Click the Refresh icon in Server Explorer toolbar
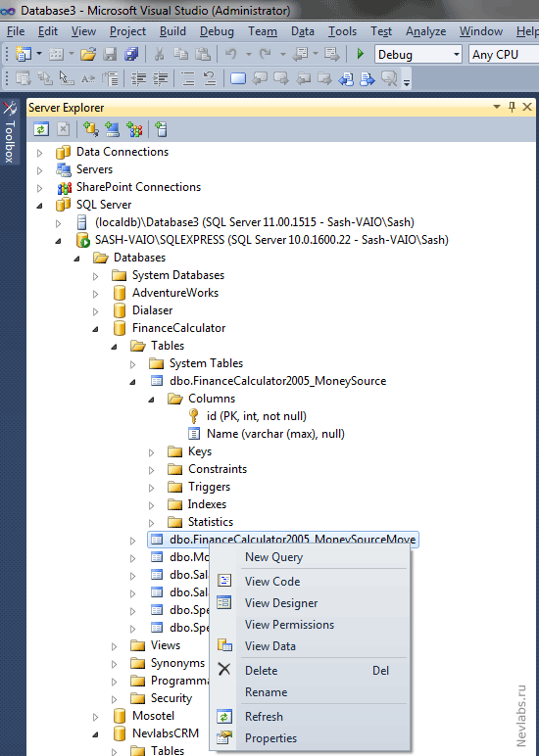539x756 pixels. tap(41, 129)
